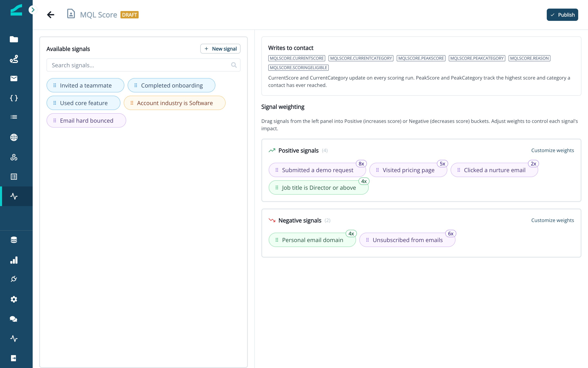The image size is (588, 368).
Task: Open the webhooks icon in sidebar
Action: point(14,157)
